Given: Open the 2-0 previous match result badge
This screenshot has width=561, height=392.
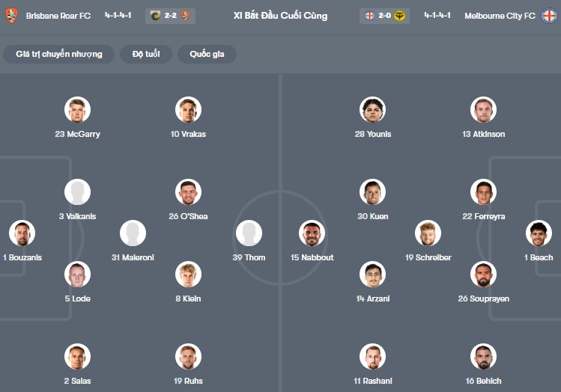Looking at the screenshot, I should (384, 16).
